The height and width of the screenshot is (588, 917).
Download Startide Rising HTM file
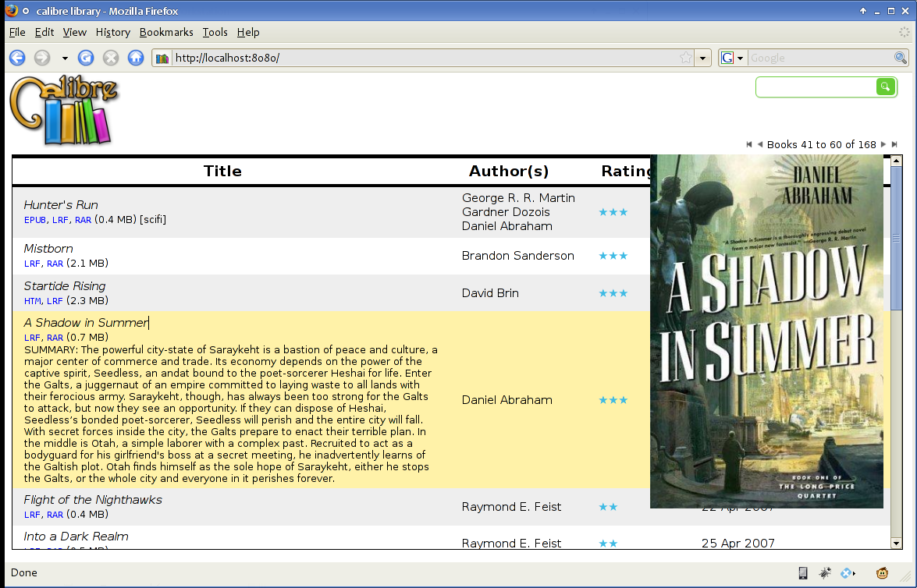coord(33,301)
